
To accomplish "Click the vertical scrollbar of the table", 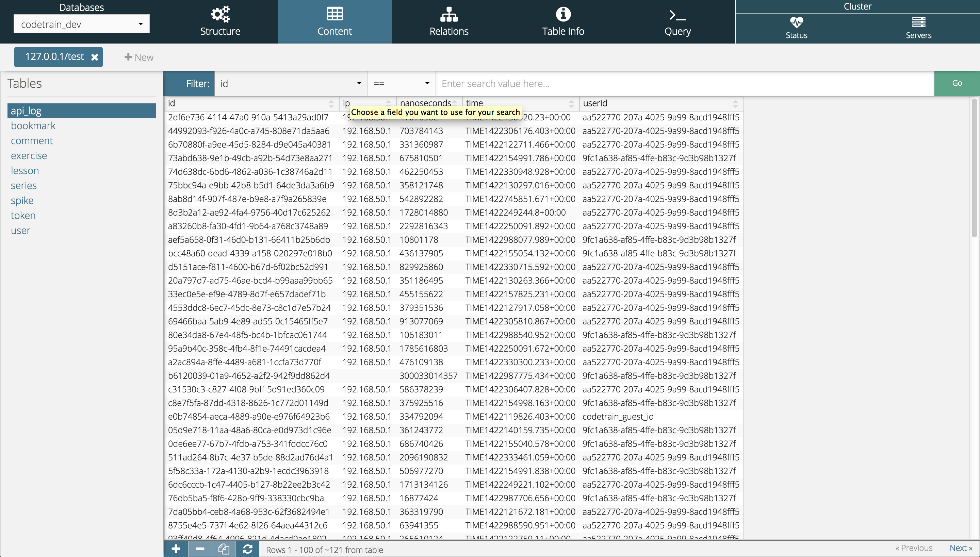I will (x=974, y=168).
